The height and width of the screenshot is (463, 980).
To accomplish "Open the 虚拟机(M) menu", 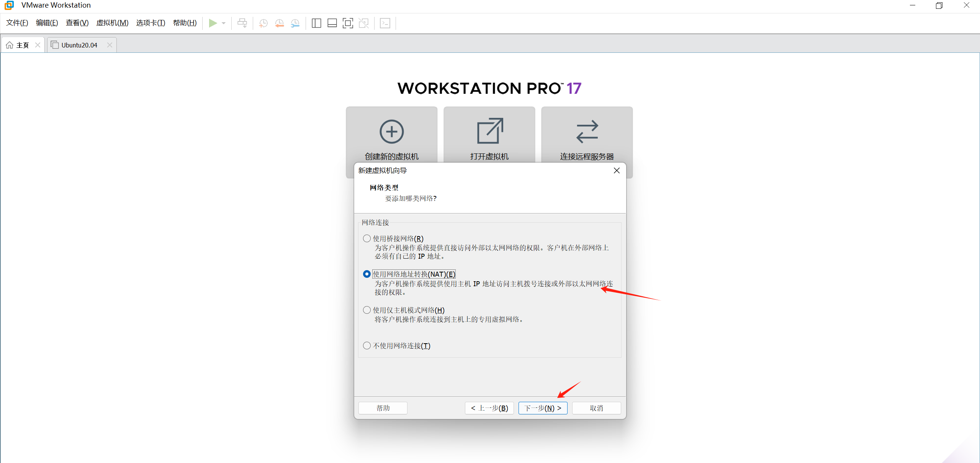I will click(x=112, y=23).
